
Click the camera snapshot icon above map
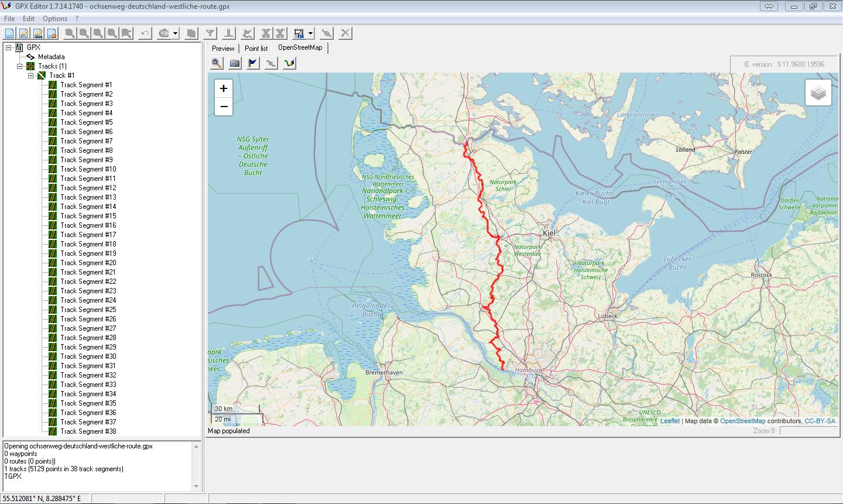coord(235,63)
